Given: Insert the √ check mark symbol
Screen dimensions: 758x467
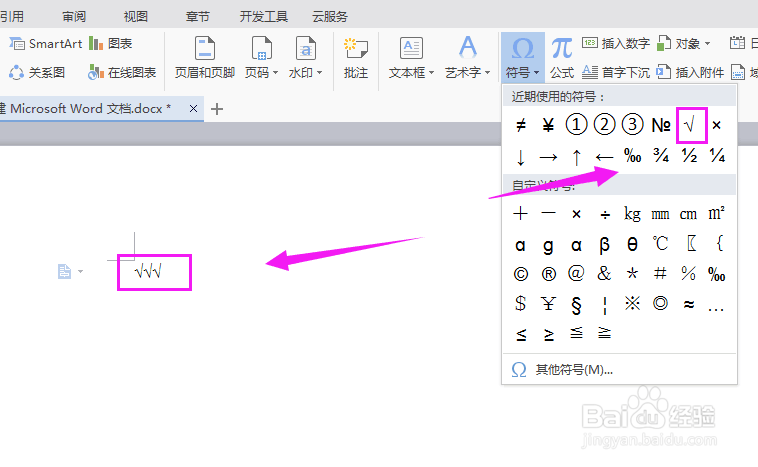Looking at the screenshot, I should pos(689,125).
